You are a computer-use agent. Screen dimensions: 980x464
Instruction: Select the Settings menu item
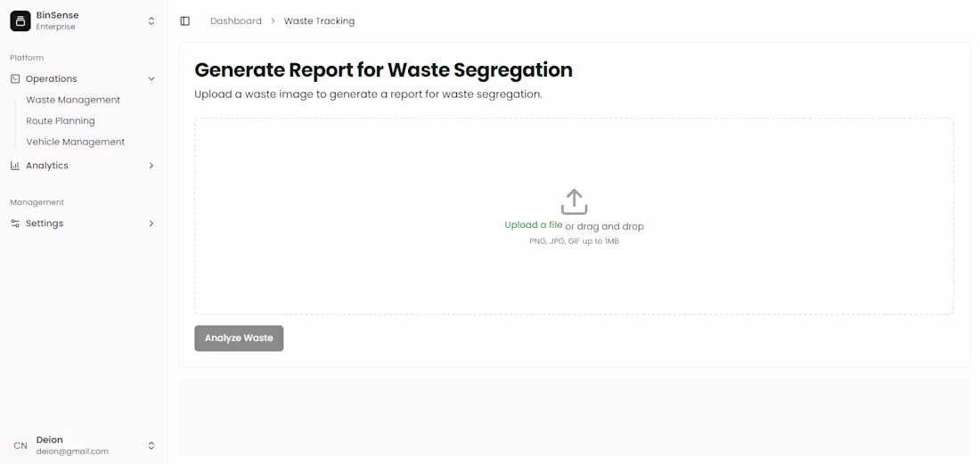(83, 224)
